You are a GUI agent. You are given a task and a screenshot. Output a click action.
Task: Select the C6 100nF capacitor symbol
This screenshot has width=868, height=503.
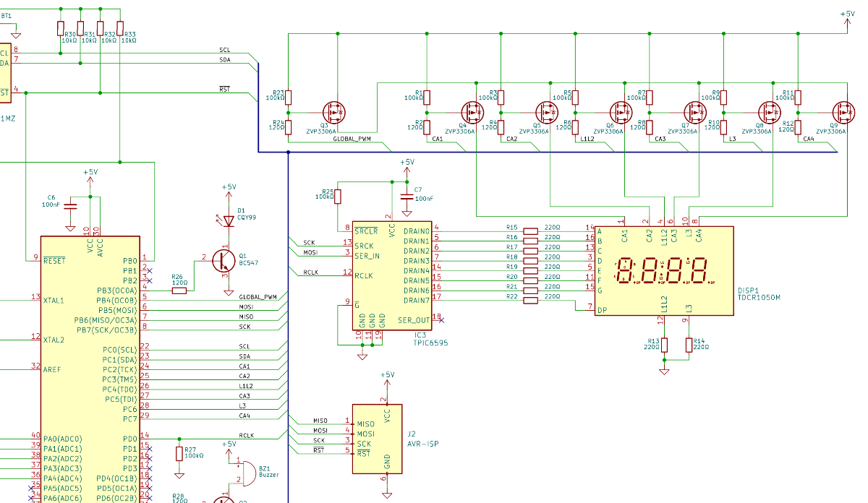(x=70, y=206)
